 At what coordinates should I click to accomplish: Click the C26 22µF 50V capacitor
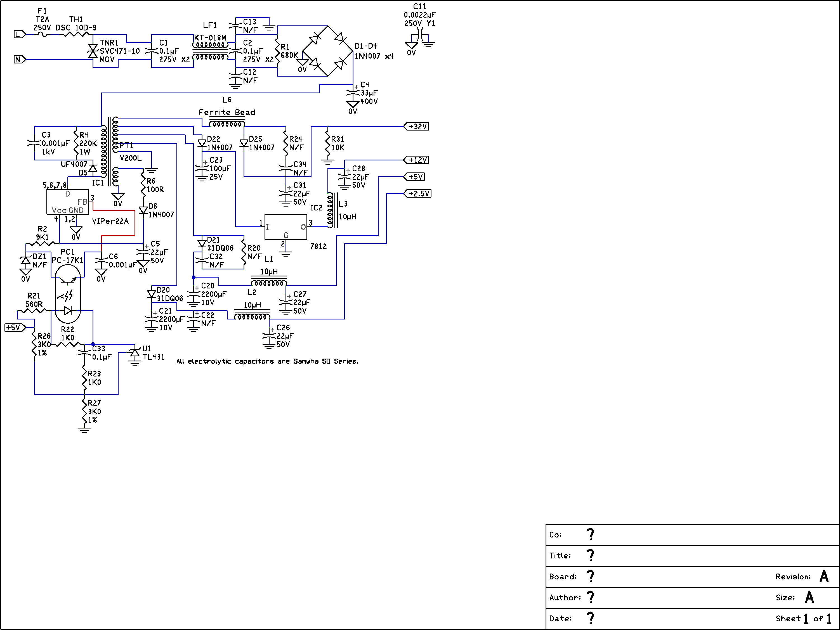tap(269, 336)
